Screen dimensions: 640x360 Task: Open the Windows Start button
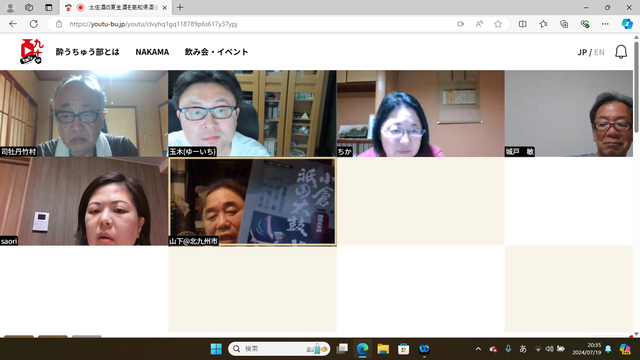point(216,349)
